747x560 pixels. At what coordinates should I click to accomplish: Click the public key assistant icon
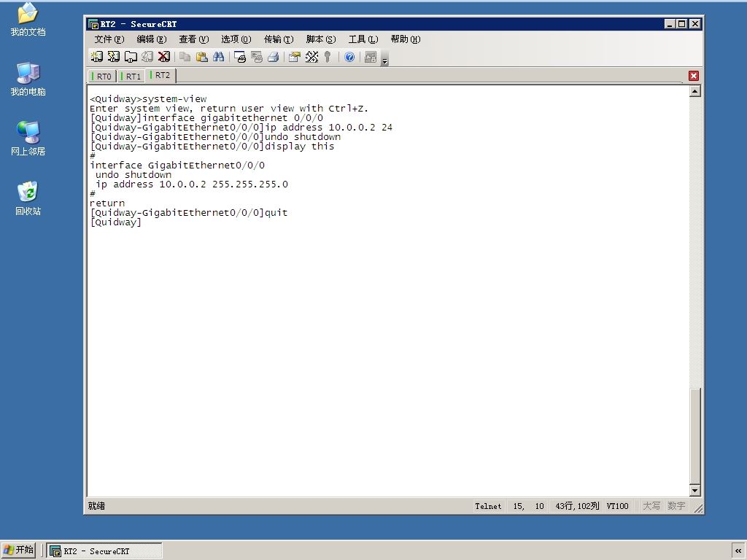pyautogui.click(x=328, y=57)
